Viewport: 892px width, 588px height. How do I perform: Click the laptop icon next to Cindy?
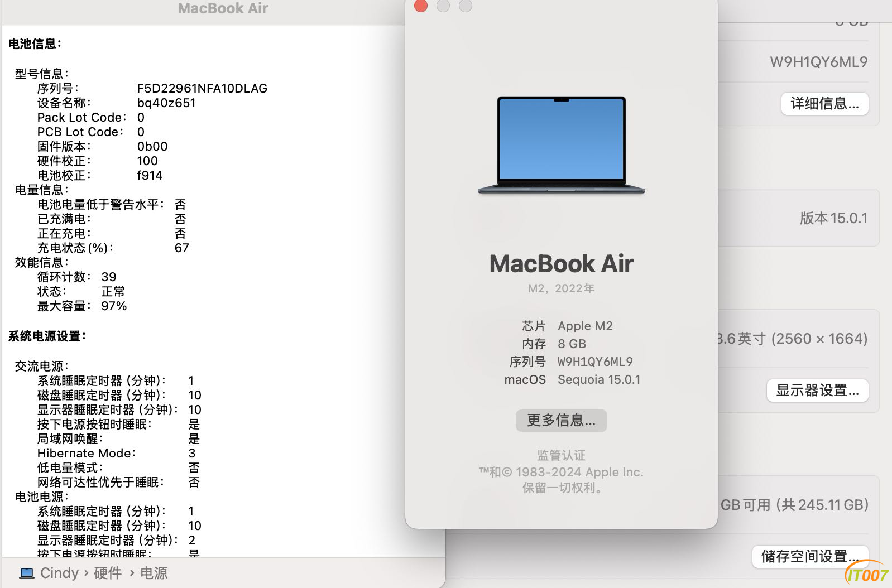click(26, 573)
